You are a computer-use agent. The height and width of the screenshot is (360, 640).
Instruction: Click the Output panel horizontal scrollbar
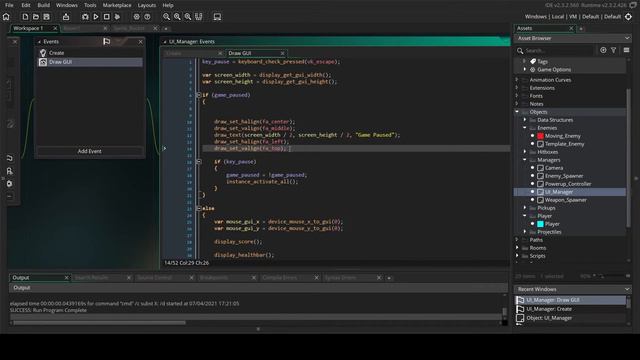pos(100,323)
